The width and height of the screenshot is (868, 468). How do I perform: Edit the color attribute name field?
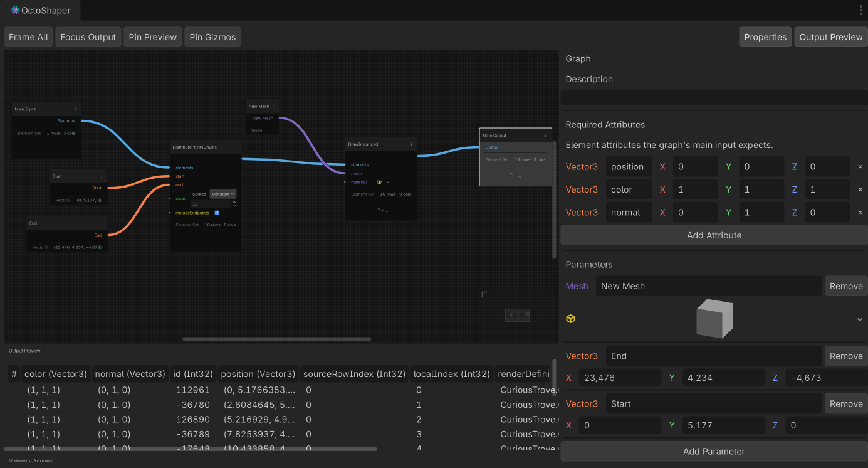629,189
